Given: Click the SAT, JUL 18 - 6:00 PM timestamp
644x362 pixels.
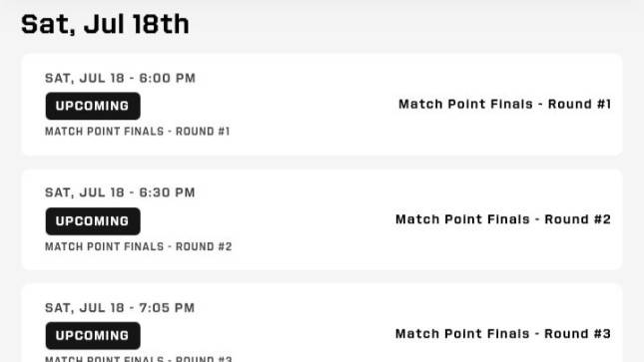Looking at the screenshot, I should [120, 78].
